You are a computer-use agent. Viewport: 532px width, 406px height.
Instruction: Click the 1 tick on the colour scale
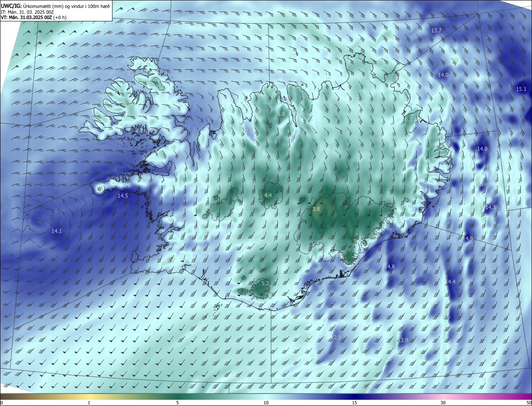[89, 403]
